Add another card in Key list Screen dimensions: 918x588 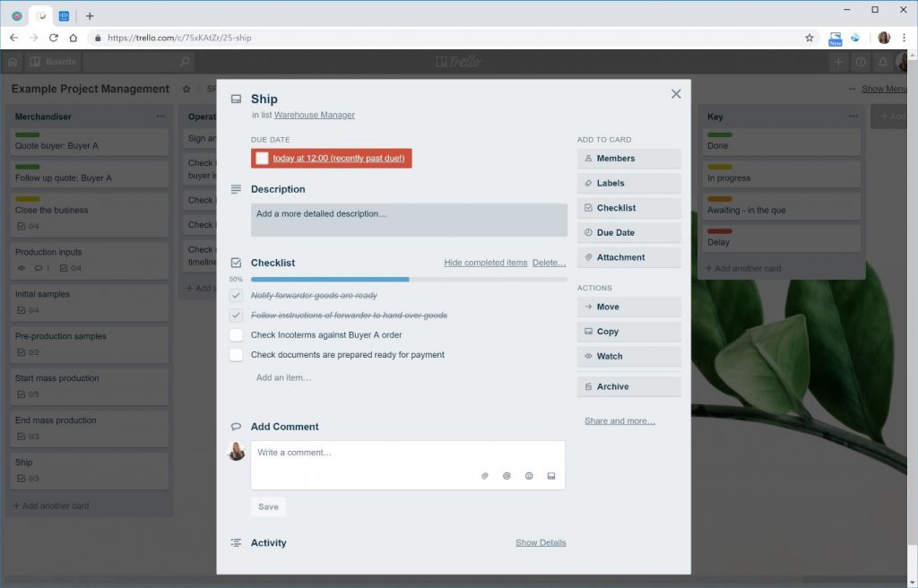743,268
